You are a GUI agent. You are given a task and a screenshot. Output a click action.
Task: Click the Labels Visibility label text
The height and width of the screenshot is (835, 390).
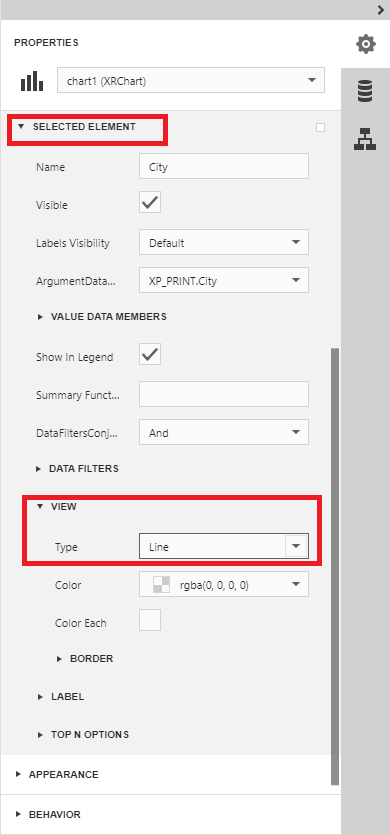(72, 243)
